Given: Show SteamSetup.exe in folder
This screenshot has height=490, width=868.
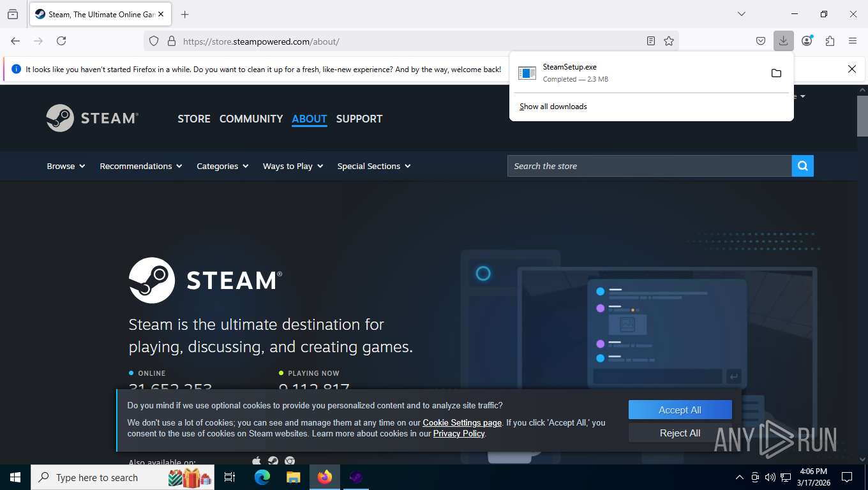Looking at the screenshot, I should (776, 73).
